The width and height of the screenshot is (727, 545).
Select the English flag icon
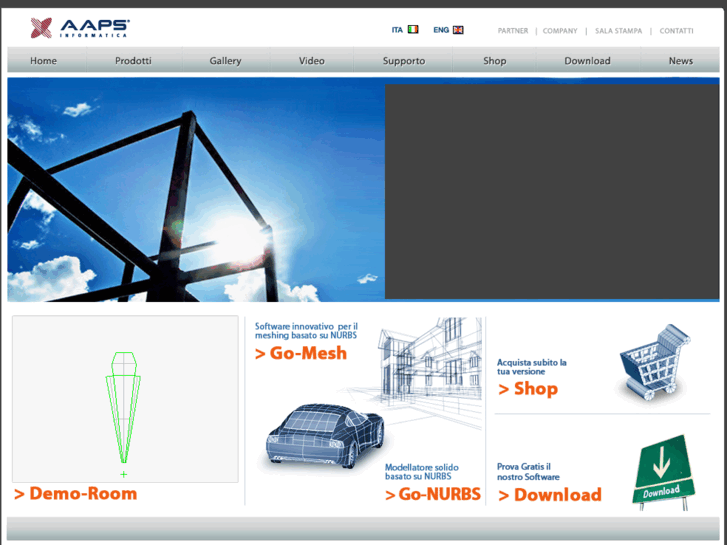[x=458, y=30]
